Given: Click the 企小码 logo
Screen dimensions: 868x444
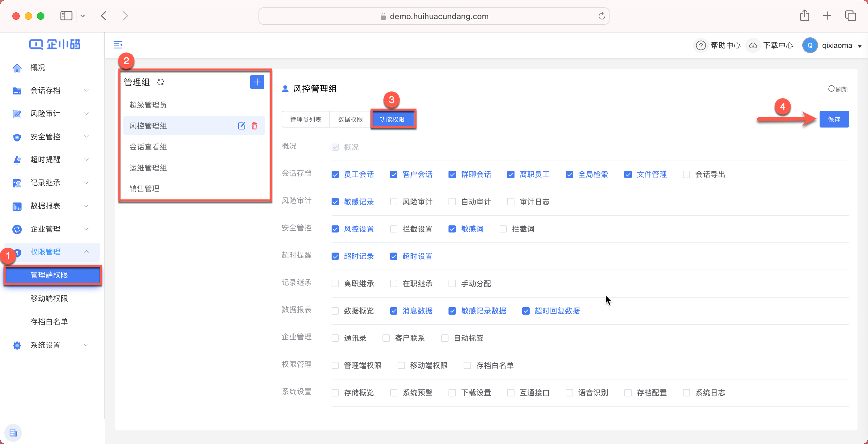Looking at the screenshot, I should pos(55,44).
